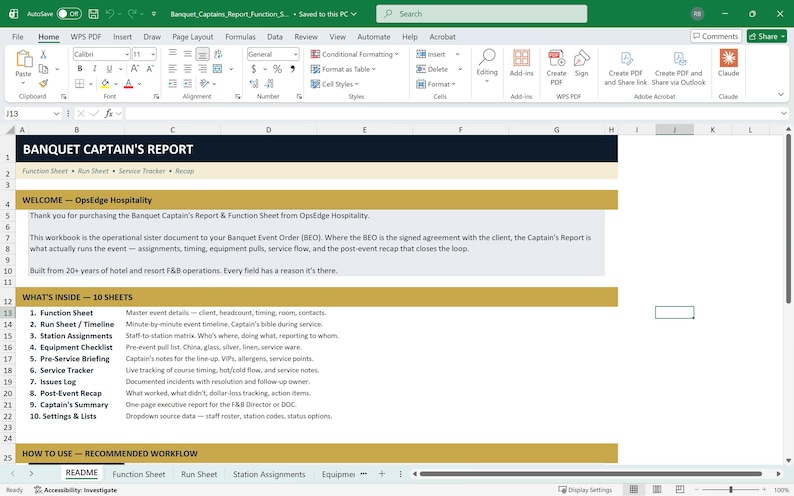Open the General number format dropdown
Viewport: 794px width, 496px height.
295,54
